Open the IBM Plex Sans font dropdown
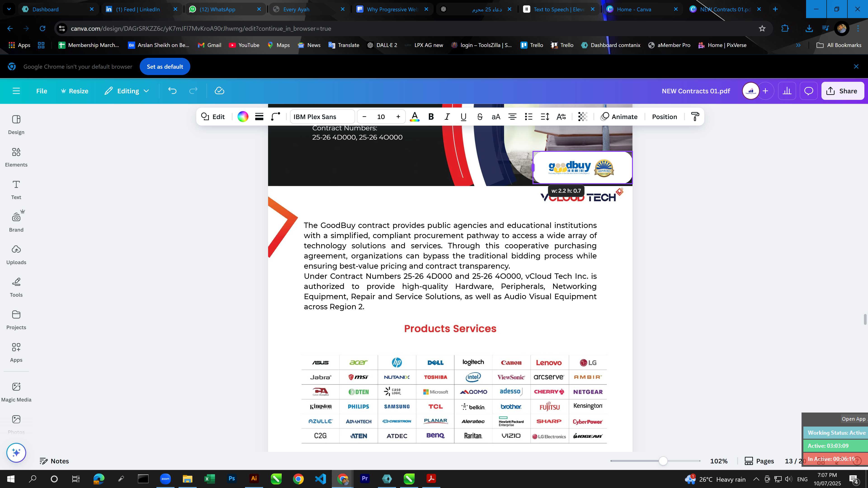868x488 pixels. (322, 117)
